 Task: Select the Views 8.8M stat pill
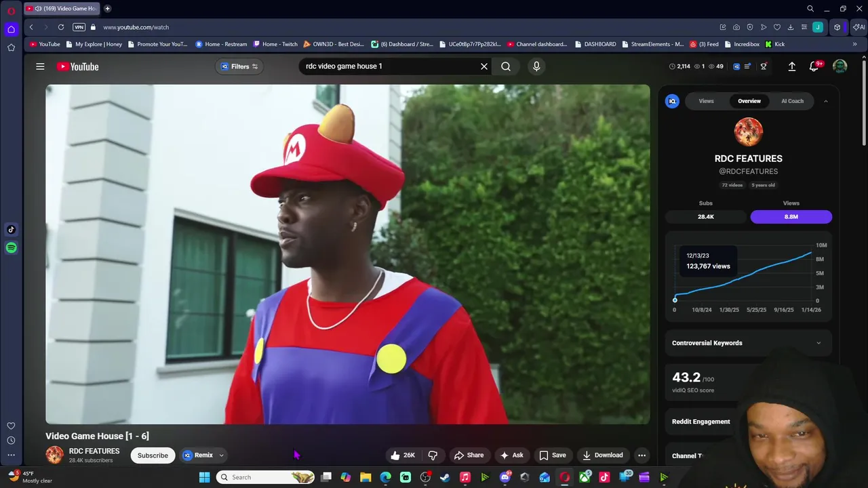tap(791, 217)
